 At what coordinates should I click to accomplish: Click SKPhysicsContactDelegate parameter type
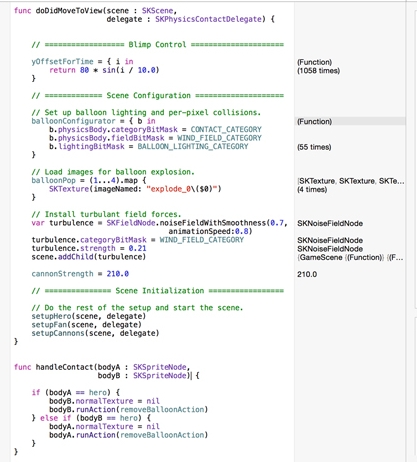pyautogui.click(x=208, y=19)
